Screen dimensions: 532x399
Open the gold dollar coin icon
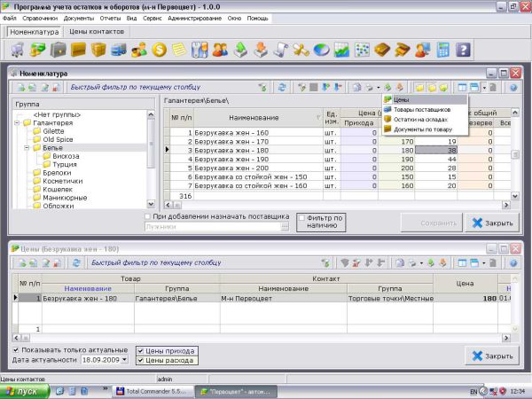[160, 51]
